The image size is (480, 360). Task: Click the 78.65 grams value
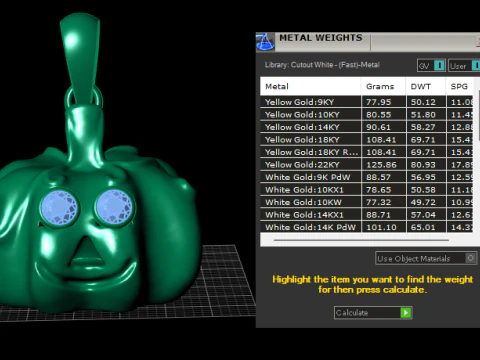tap(378, 190)
